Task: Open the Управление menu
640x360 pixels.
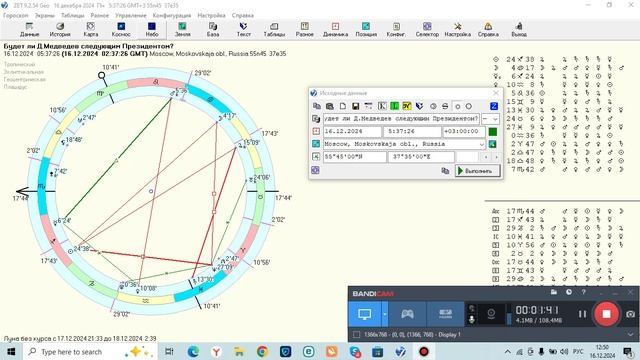Action: (131, 15)
